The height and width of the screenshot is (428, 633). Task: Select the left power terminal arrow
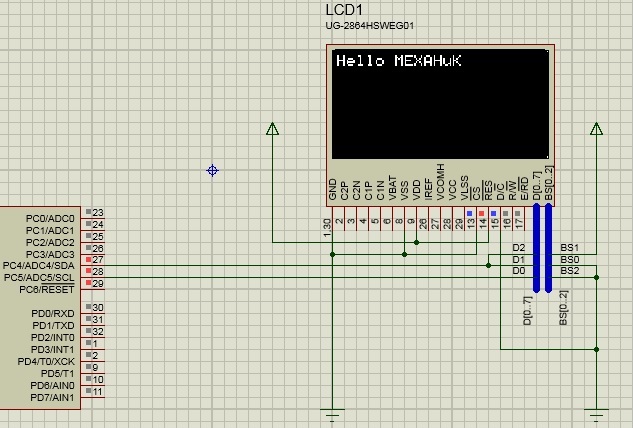point(272,129)
